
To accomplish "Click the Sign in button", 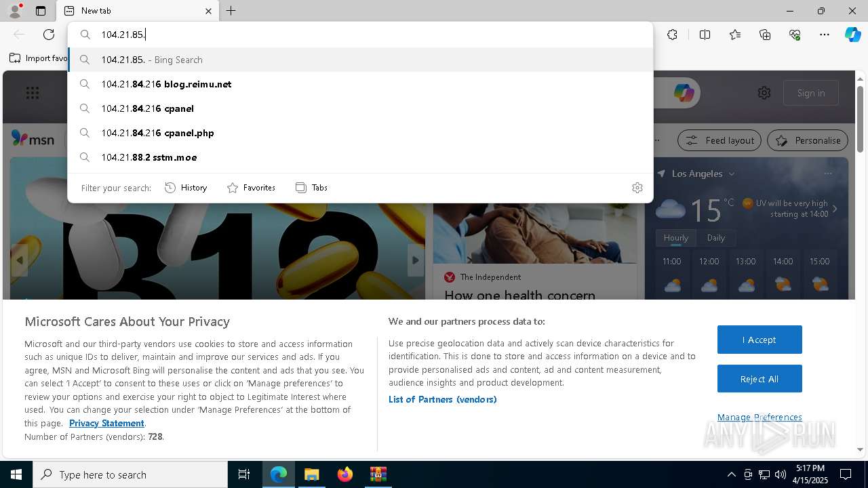I will click(811, 93).
